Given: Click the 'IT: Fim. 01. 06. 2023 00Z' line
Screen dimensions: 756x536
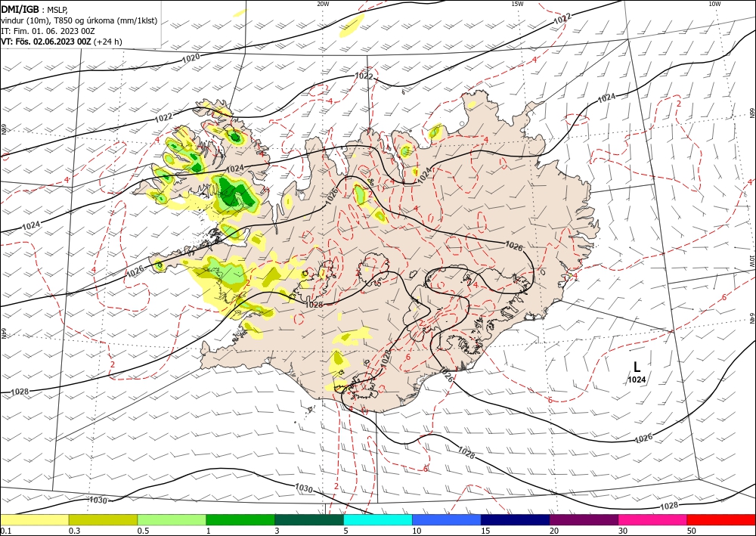Looking at the screenshot, I should tap(48, 31).
